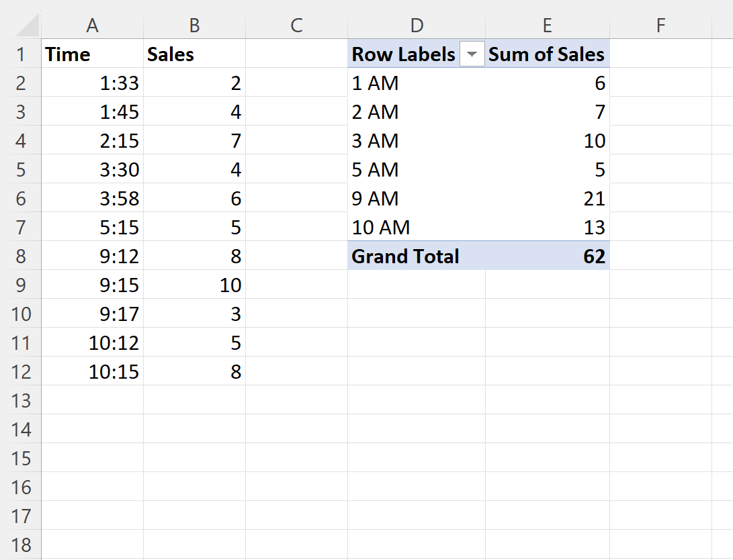Viewport: 733px width, 560px height.
Task: Select column D header
Action: coord(417,25)
